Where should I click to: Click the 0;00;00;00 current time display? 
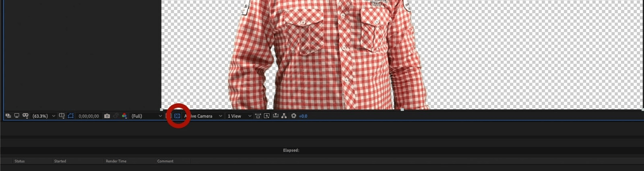[89, 116]
